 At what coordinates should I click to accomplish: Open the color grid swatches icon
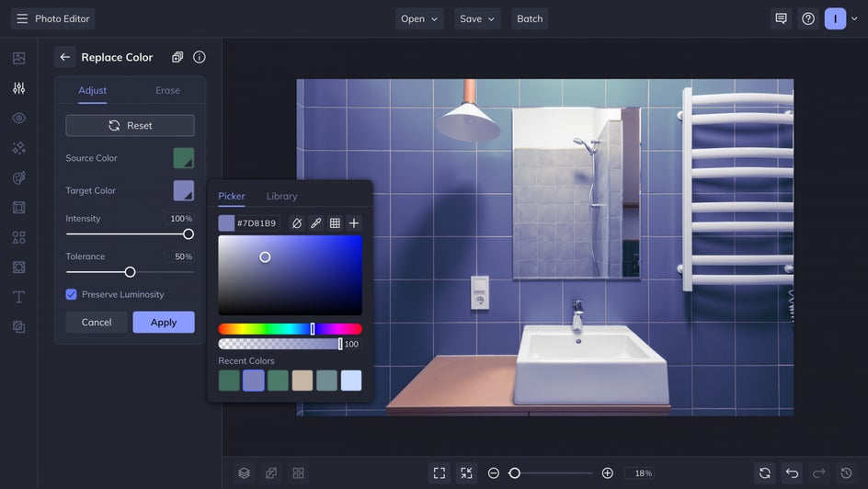(335, 223)
